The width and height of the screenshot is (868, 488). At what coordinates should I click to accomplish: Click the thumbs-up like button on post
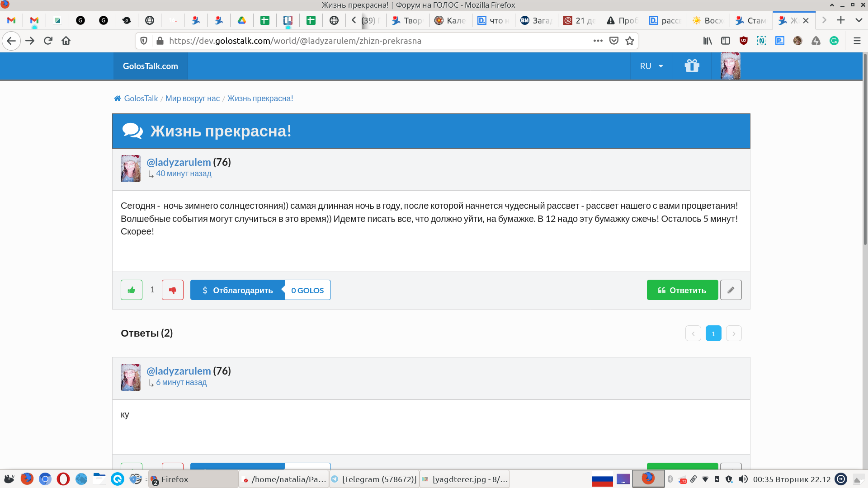tap(132, 290)
